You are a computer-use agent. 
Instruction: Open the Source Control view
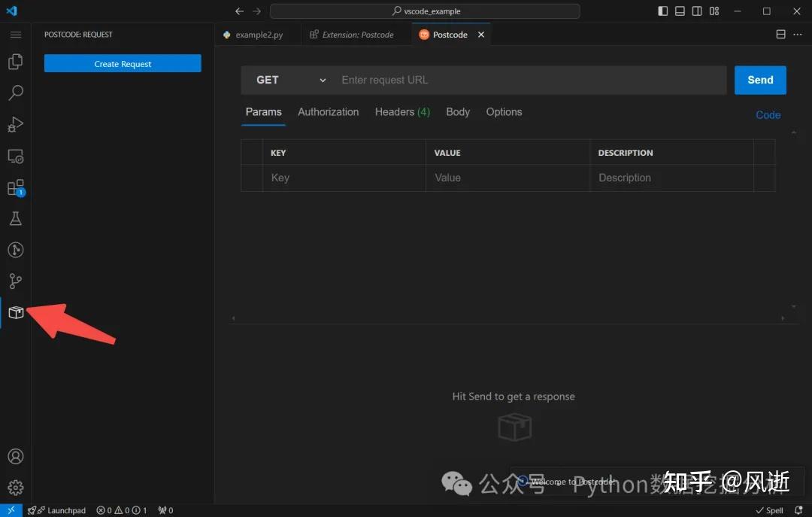(16, 281)
